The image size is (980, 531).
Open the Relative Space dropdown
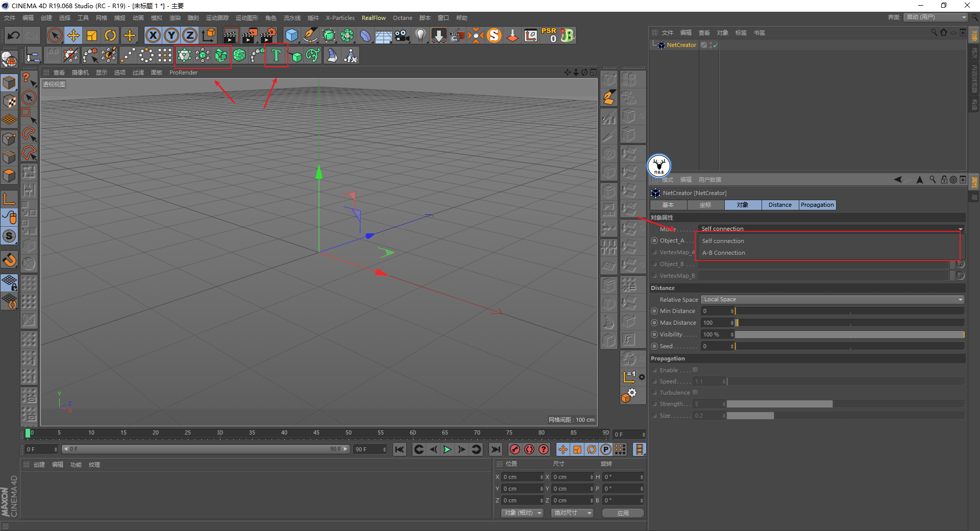click(x=832, y=299)
